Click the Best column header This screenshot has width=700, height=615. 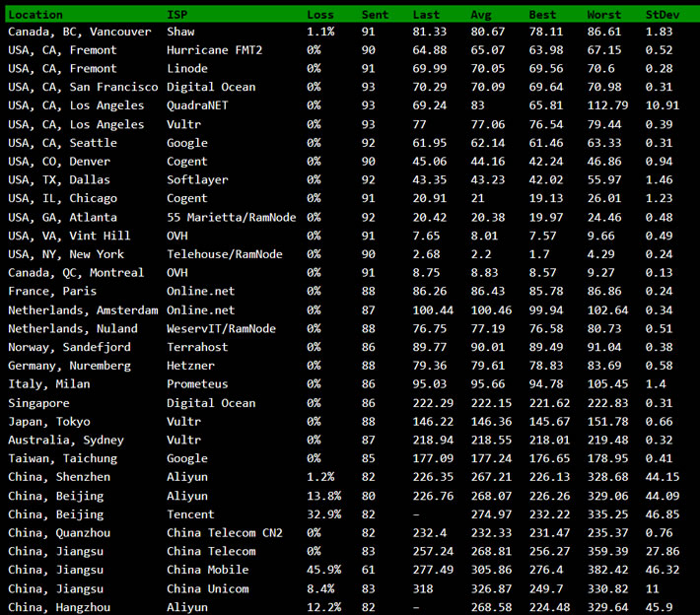pyautogui.click(x=542, y=15)
